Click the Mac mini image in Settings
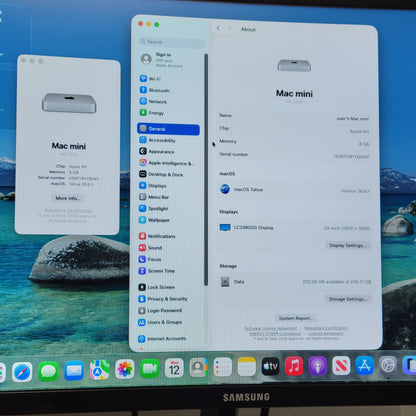 294,65
